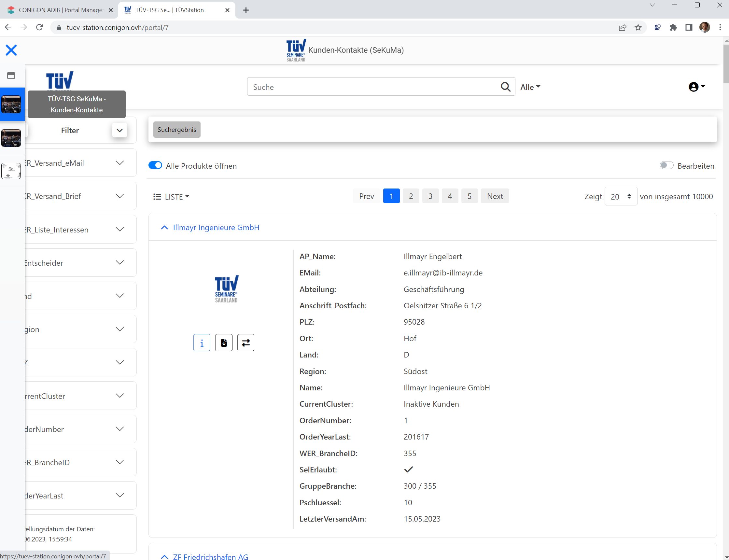Expand the Filter panel chevron
Viewport: 729px width, 560px height.
point(120,130)
